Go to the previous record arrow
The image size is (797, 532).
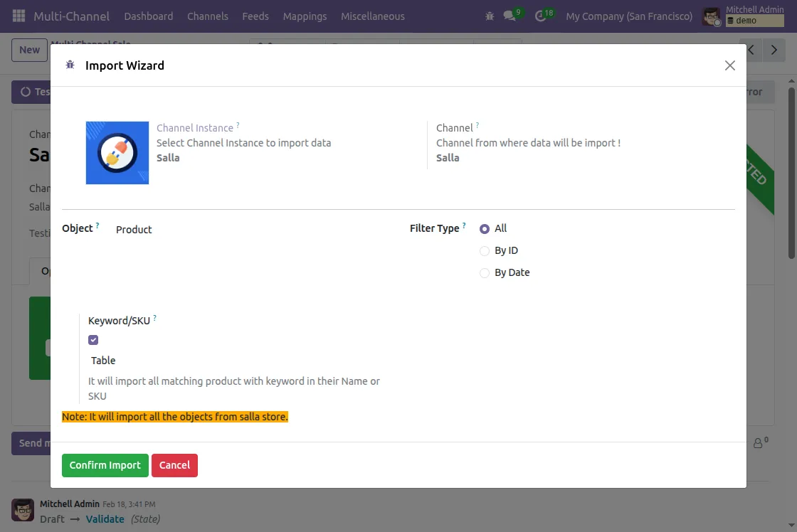[751, 50]
